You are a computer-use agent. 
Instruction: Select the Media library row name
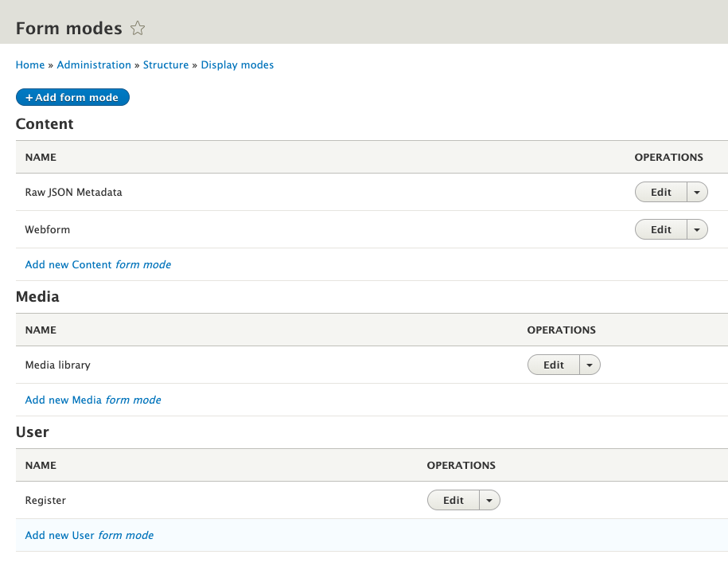57,365
